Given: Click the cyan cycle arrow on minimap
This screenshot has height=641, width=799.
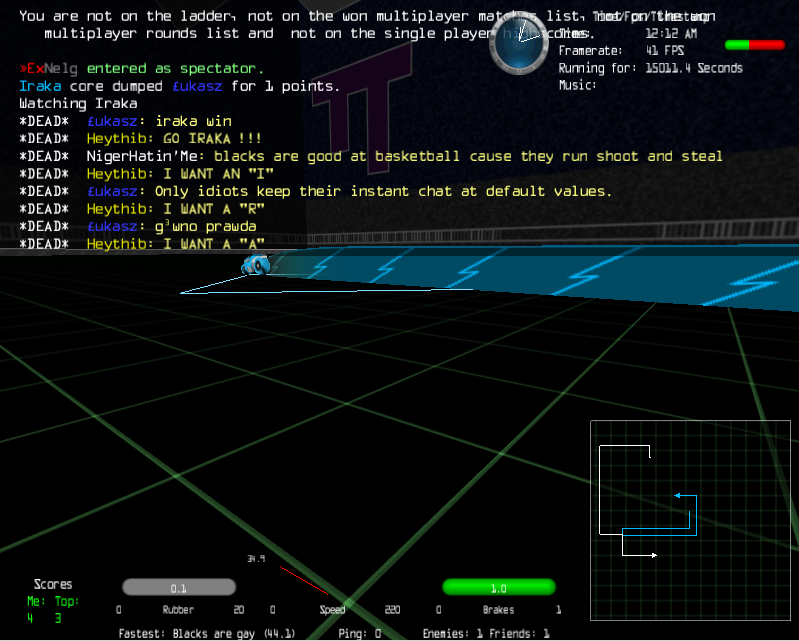Looking at the screenshot, I should (677, 495).
